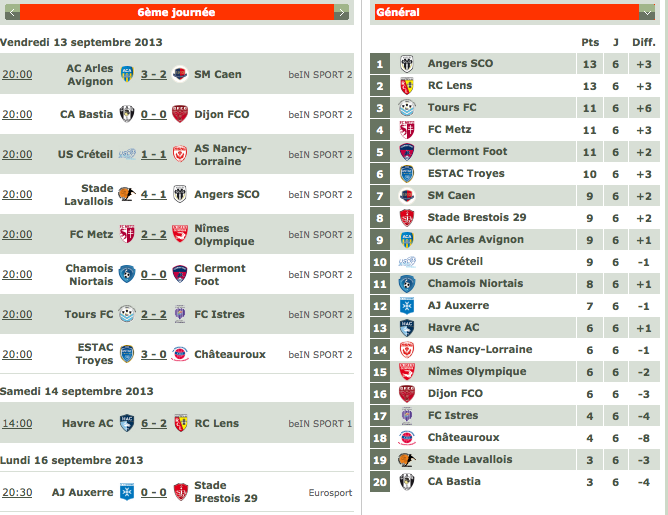This screenshot has height=515, width=668.
Task: Expand the Général ranking dropdown
Action: click(647, 12)
